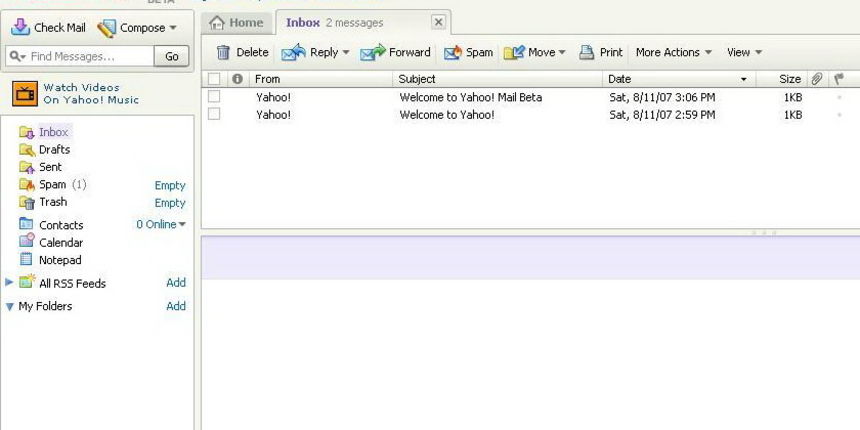Image resolution: width=860 pixels, height=430 pixels.
Task: Switch to the Home tab
Action: tap(236, 23)
